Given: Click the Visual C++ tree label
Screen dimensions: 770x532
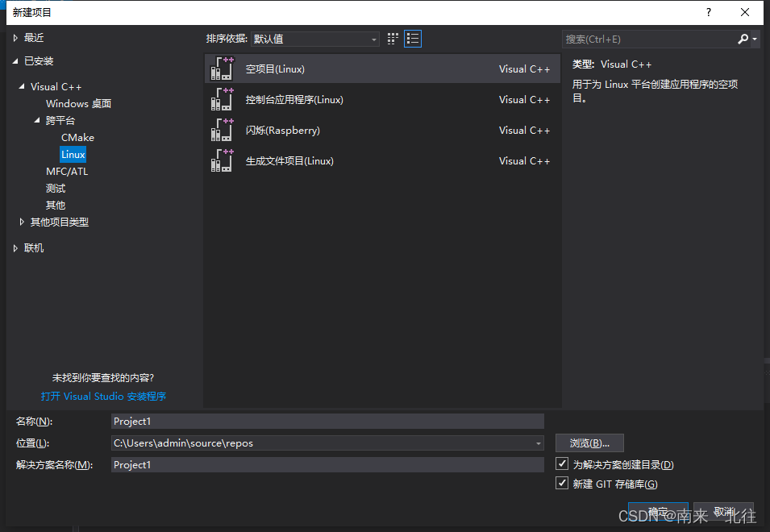Looking at the screenshot, I should pos(56,86).
